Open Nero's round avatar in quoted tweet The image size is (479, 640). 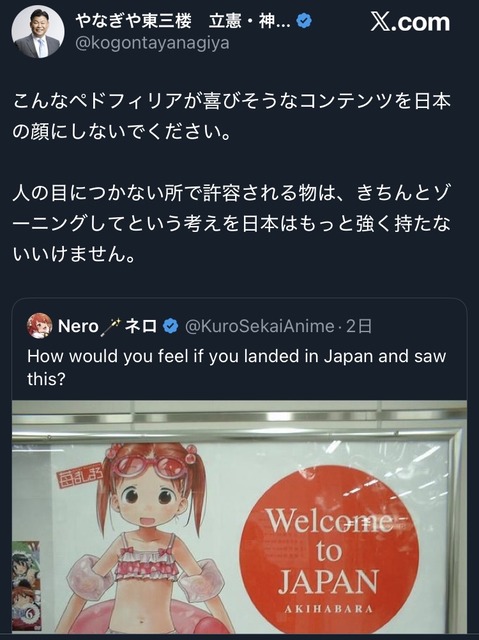(x=40, y=326)
